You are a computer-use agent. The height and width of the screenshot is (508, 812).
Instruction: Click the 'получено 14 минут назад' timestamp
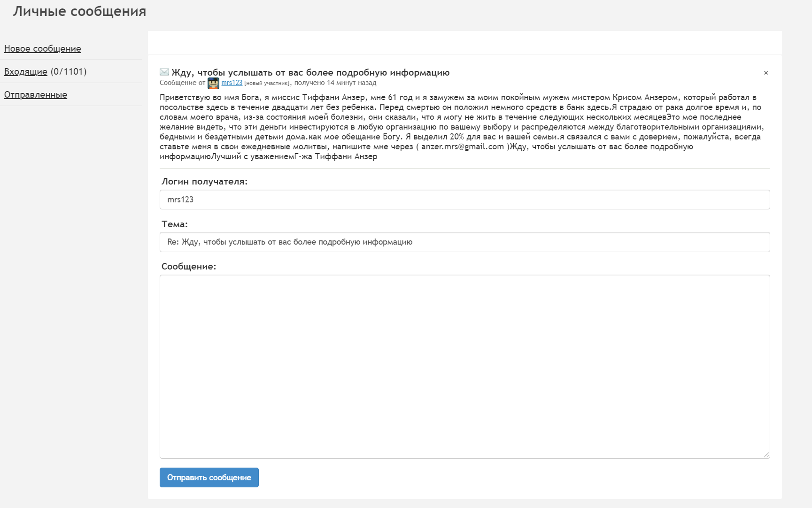click(x=335, y=83)
